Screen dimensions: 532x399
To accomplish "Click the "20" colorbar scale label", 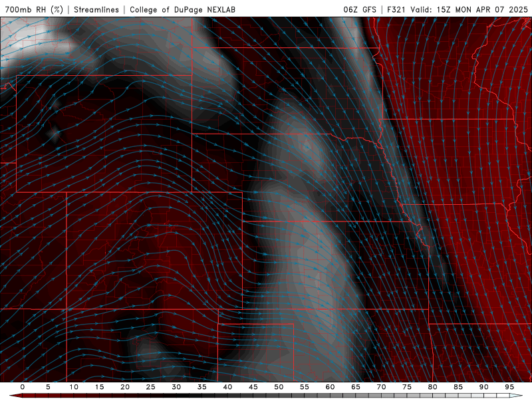I will pyautogui.click(x=125, y=387).
